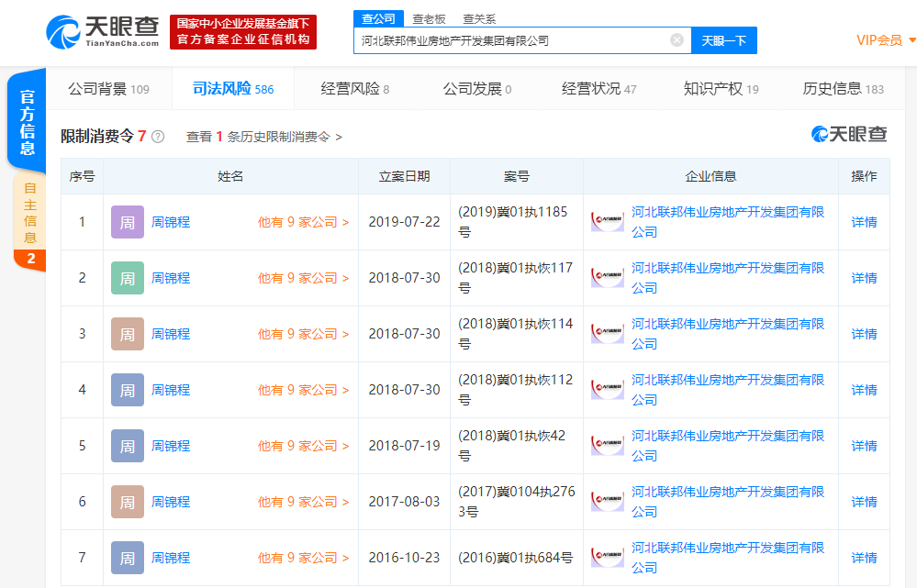The image size is (917, 588).
Task: Click company logo thumbnail in row 5
Action: pos(608,446)
